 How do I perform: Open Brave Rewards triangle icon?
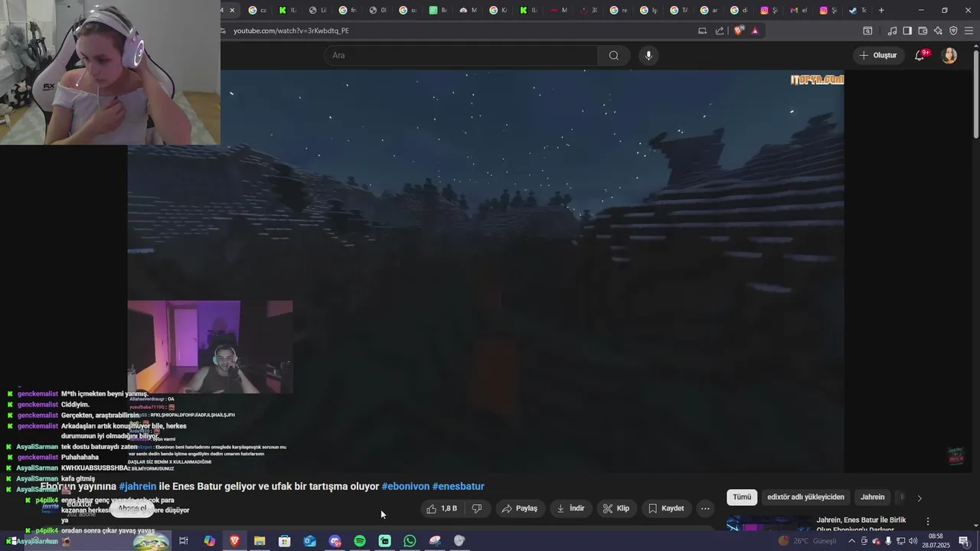pyautogui.click(x=755, y=31)
